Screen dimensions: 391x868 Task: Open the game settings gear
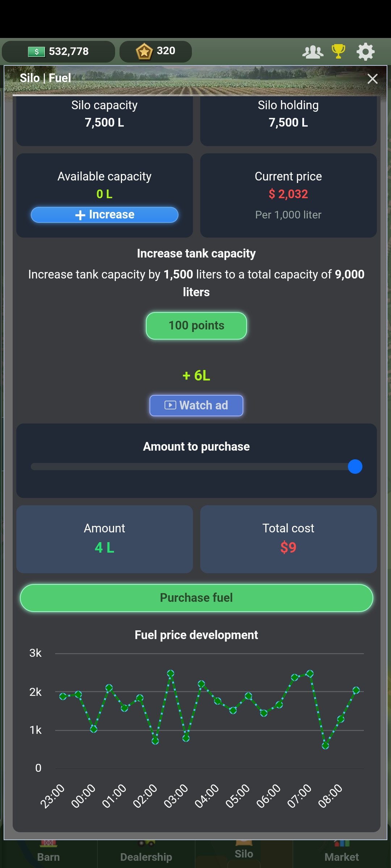366,51
